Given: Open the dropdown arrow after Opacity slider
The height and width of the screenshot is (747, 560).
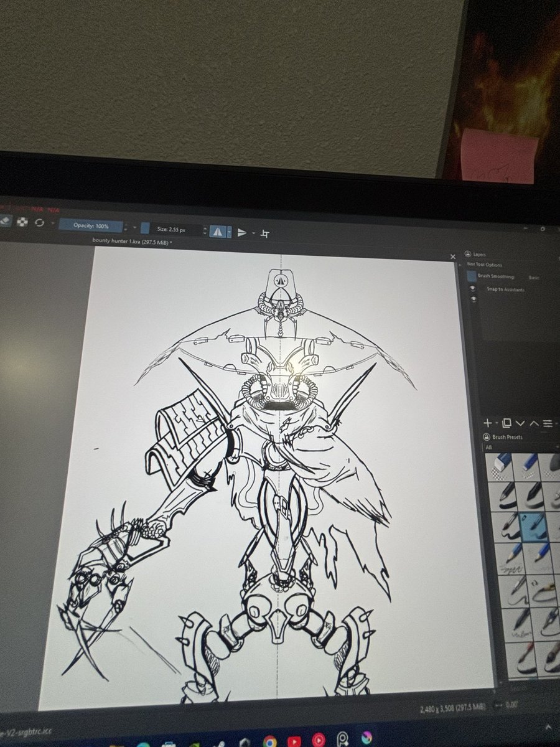Looking at the screenshot, I should coord(134,227).
